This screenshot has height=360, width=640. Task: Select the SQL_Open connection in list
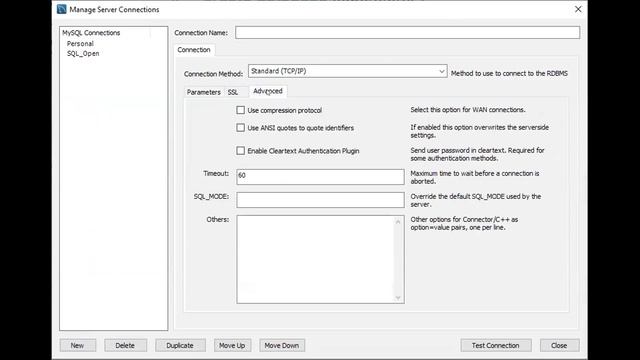point(83,53)
